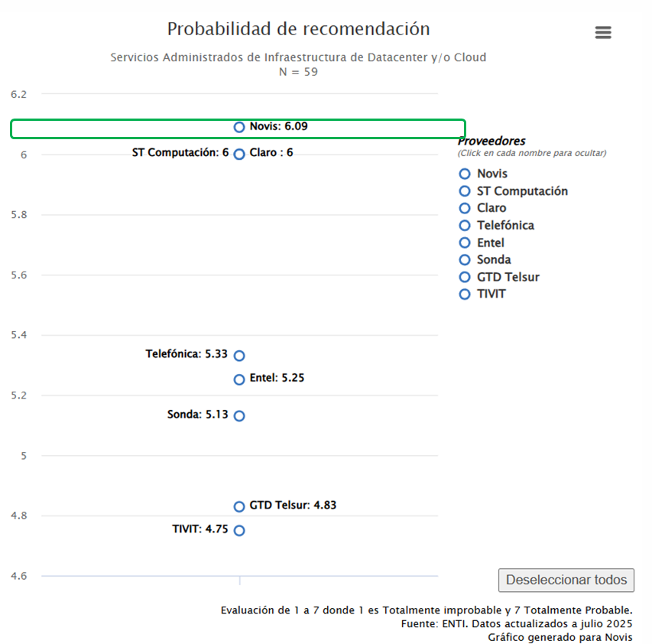
Task: Click the Novis 6.09 data point marker
Action: point(239,127)
